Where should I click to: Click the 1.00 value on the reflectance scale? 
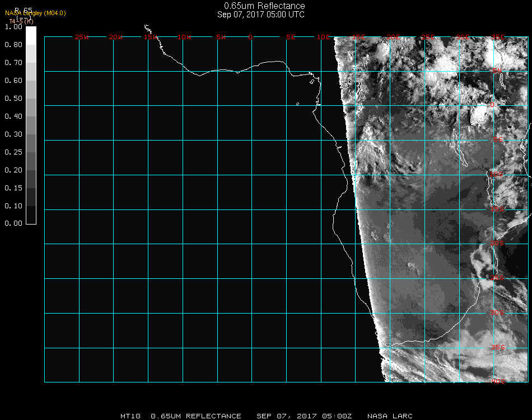(x=13, y=27)
